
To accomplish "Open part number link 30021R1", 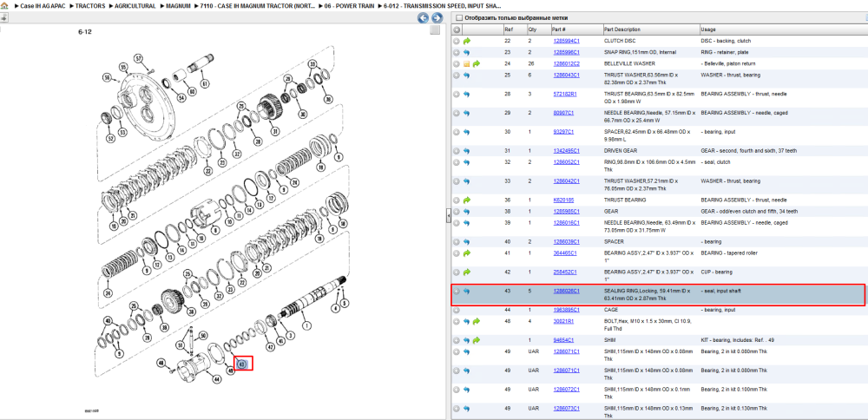I will 563,321.
